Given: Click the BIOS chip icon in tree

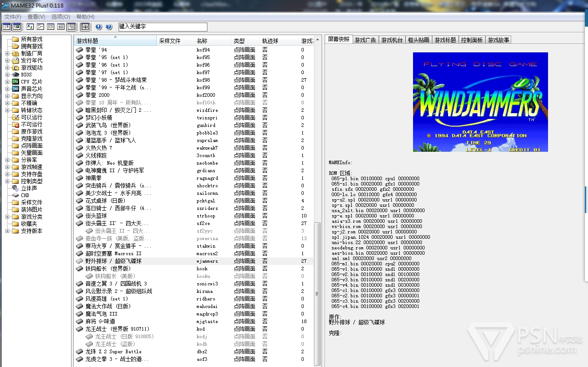Looking at the screenshot, I should 16,75.
